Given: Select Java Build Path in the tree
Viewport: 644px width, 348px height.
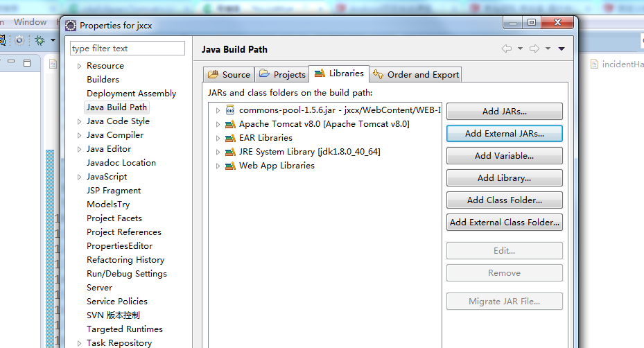Looking at the screenshot, I should pos(116,107).
